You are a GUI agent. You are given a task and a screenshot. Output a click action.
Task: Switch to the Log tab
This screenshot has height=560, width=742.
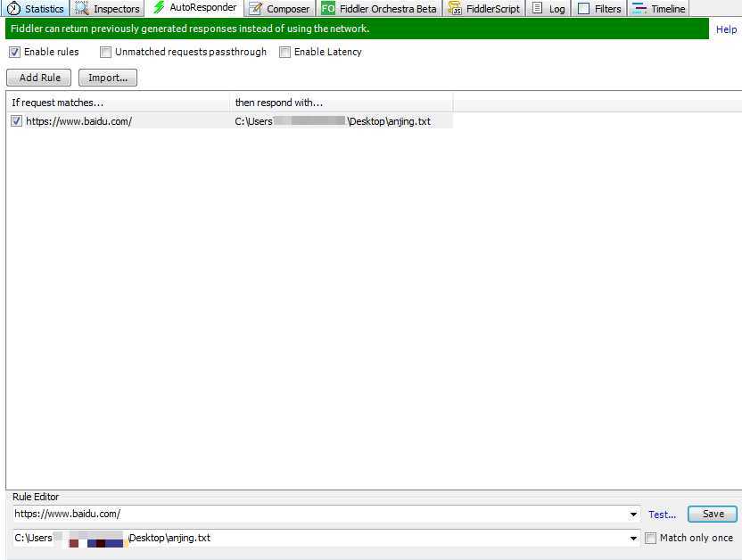click(548, 9)
